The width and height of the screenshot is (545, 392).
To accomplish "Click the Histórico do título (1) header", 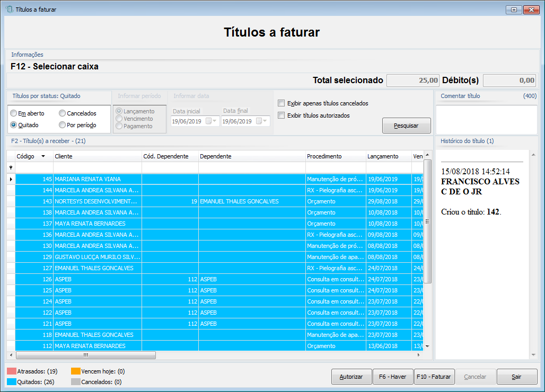I will (x=467, y=141).
